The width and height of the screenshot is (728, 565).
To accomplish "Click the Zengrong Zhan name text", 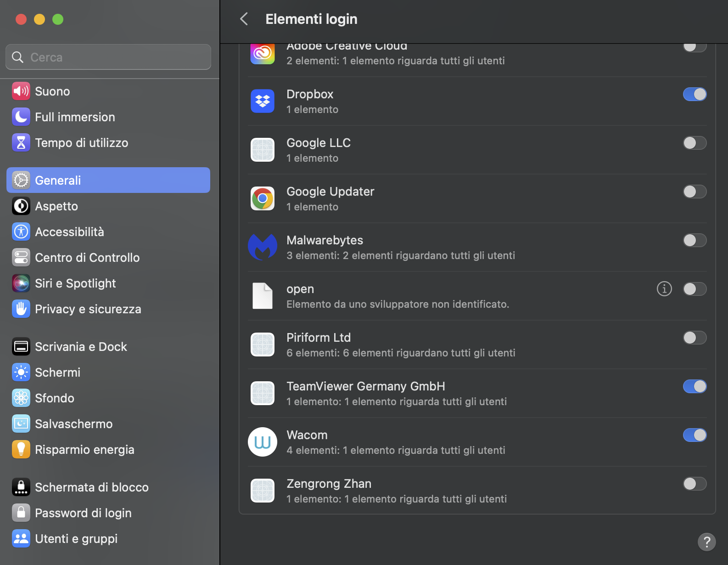I will click(329, 484).
